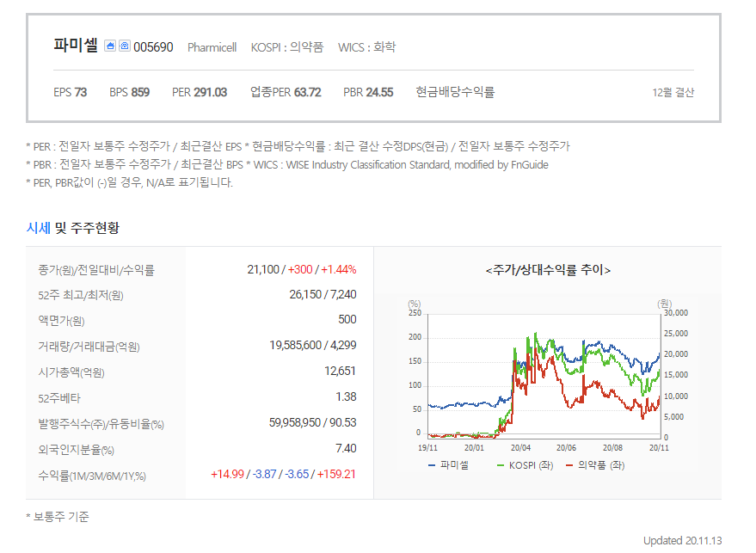Viewport: 756px width, 553px height.
Task: Click the PER 291.03 value
Action: click(x=200, y=92)
